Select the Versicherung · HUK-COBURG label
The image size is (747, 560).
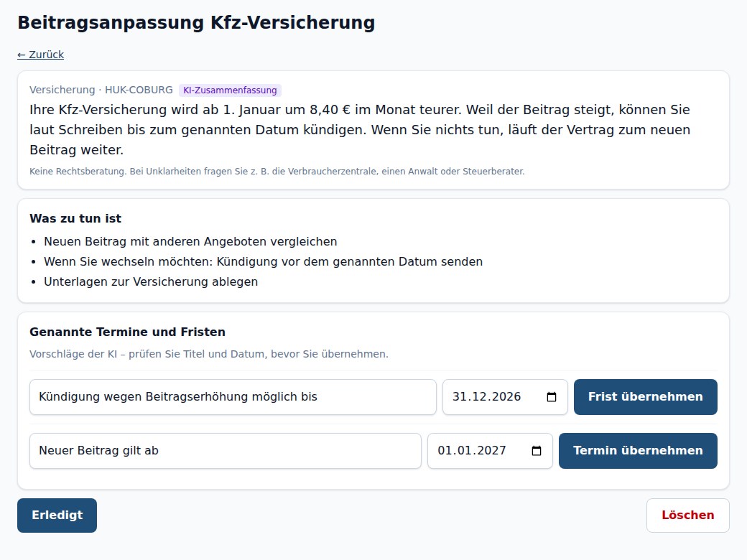click(101, 90)
